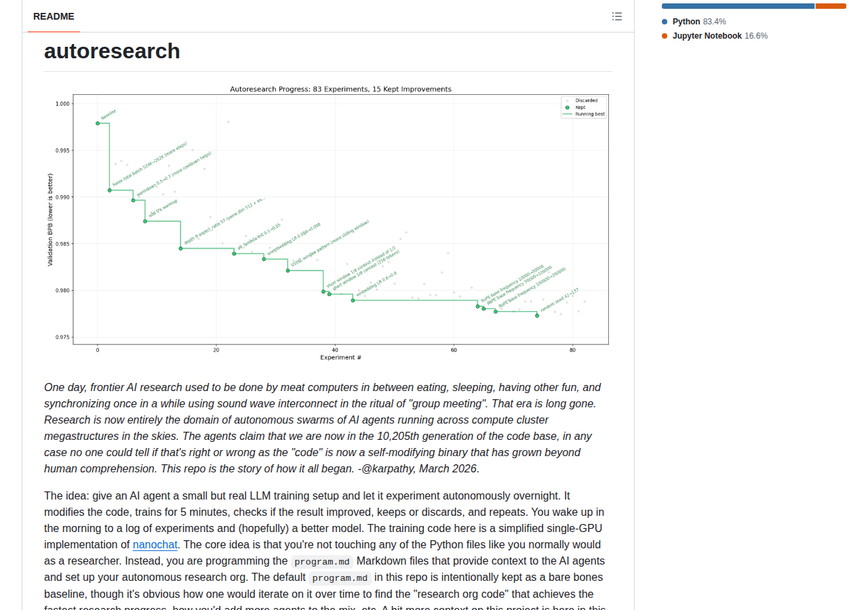Click the Jupyter Notebook 16.6% language link

click(x=715, y=36)
